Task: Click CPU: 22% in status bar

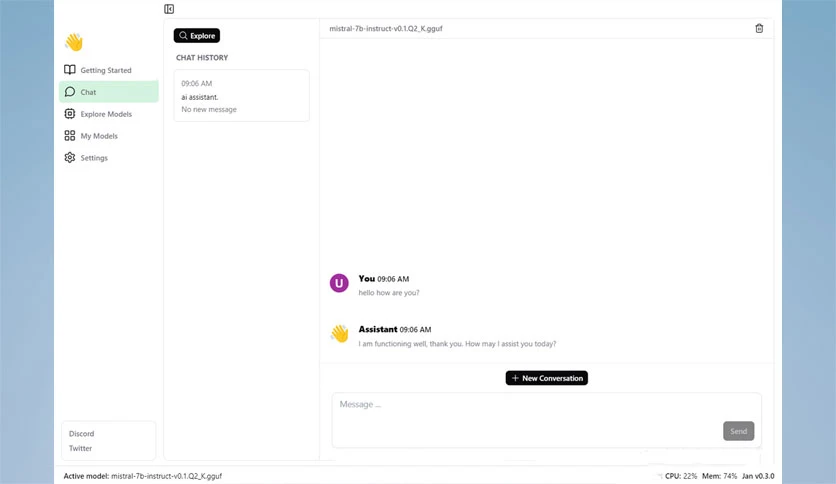Action: (x=681, y=476)
